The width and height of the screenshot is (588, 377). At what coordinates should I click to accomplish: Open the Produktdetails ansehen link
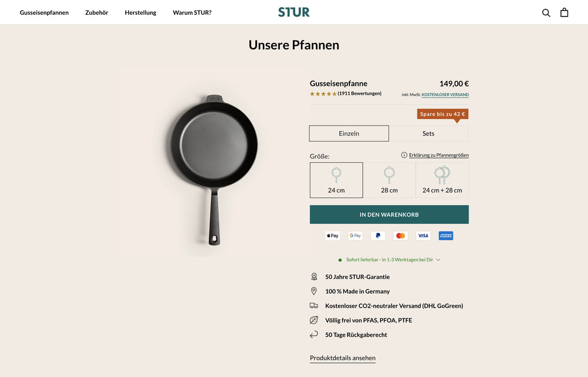point(342,358)
